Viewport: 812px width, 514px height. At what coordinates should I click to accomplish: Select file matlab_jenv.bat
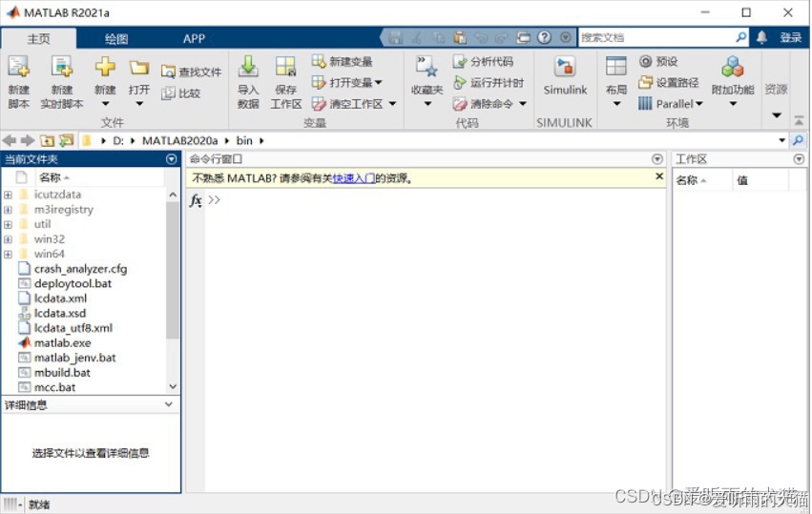point(74,358)
